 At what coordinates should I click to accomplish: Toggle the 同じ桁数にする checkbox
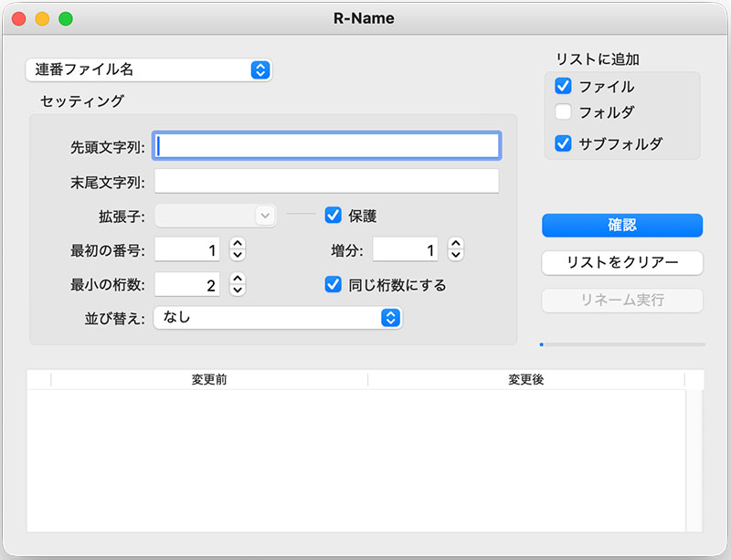pyautogui.click(x=334, y=285)
